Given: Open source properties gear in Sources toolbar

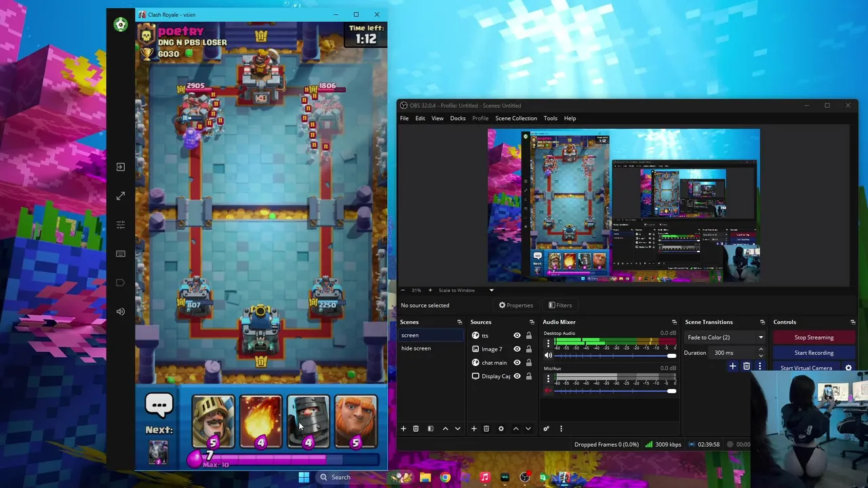Looking at the screenshot, I should coord(501,428).
